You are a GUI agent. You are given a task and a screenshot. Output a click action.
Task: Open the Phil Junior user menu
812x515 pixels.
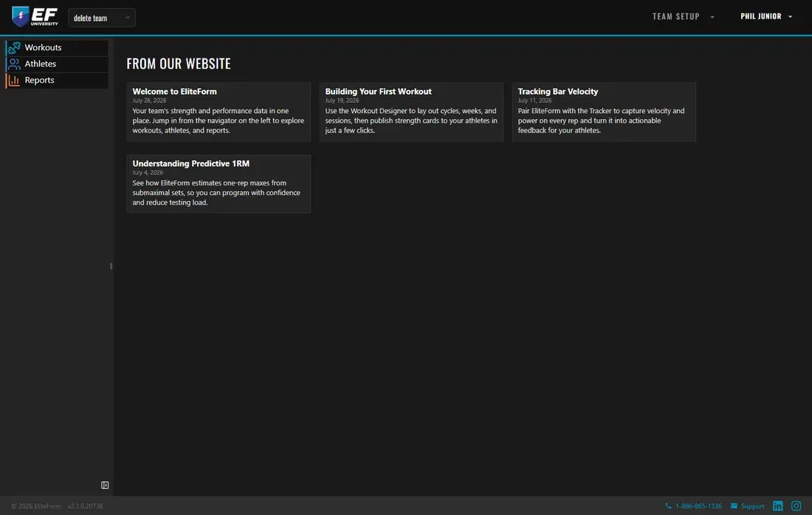point(766,16)
